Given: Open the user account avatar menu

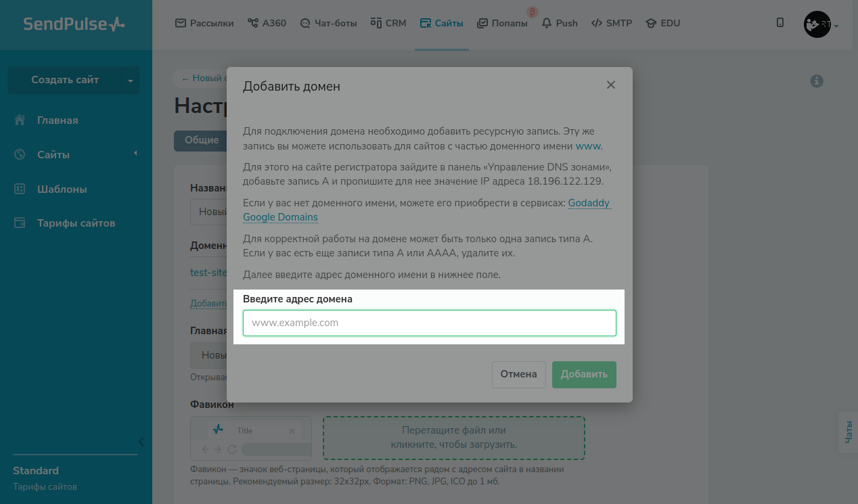Looking at the screenshot, I should [x=818, y=24].
